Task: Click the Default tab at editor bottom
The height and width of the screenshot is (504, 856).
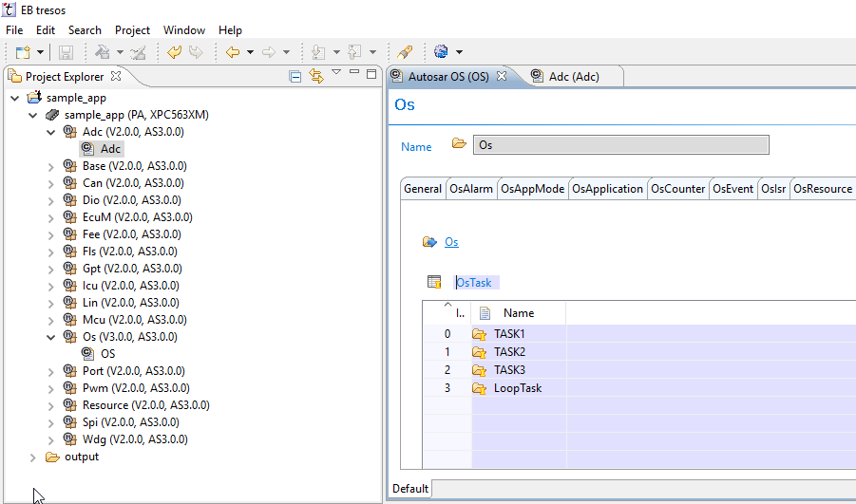Action: pyautogui.click(x=410, y=488)
